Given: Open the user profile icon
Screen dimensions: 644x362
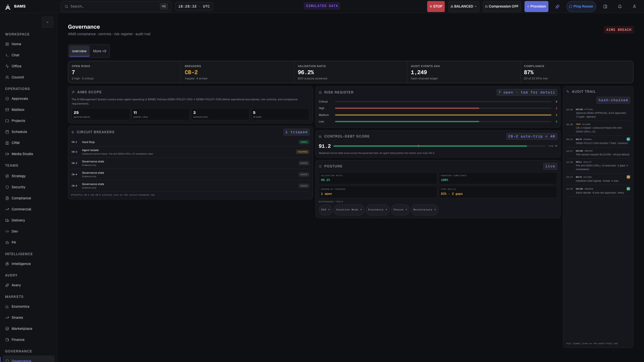Looking at the screenshot, I should click(x=634, y=7).
